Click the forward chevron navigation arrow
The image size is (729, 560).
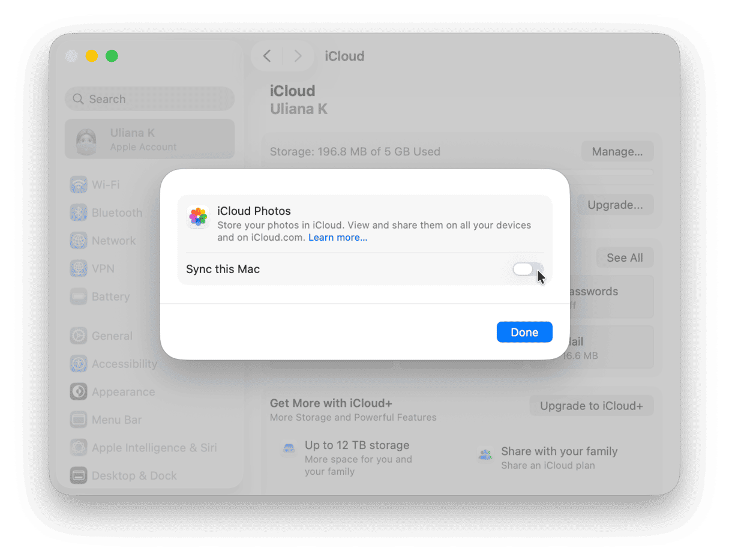[x=298, y=56]
